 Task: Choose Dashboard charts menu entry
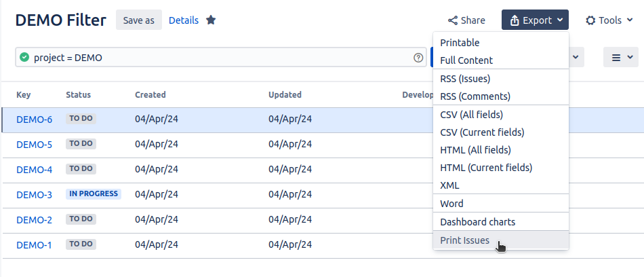click(x=478, y=222)
